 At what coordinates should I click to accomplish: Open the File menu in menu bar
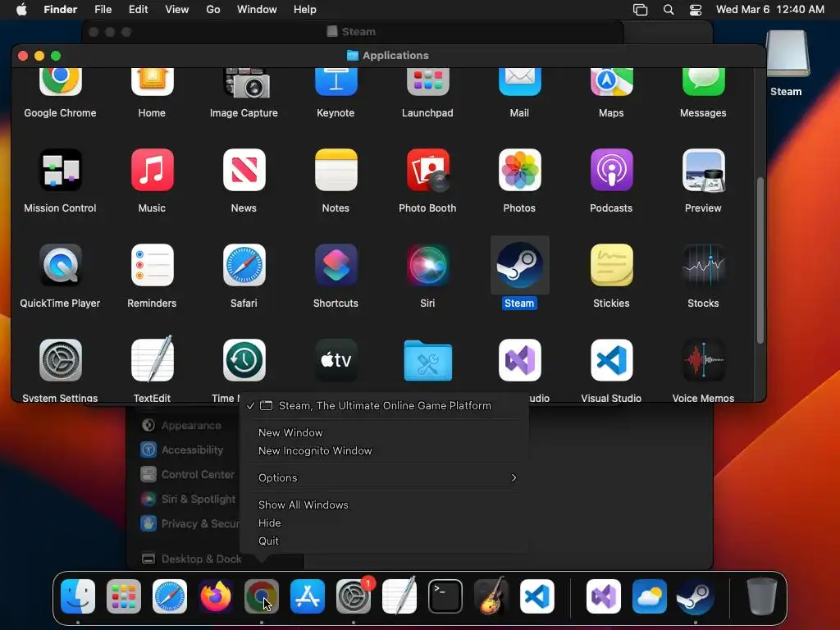click(x=103, y=10)
